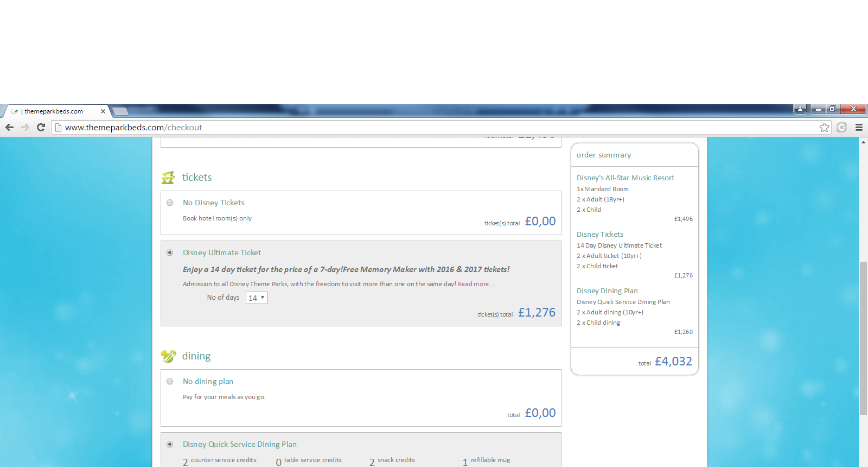Image resolution: width=868 pixels, height=467 pixels.
Task: Click the 'tickets' section heading
Action: [197, 178]
